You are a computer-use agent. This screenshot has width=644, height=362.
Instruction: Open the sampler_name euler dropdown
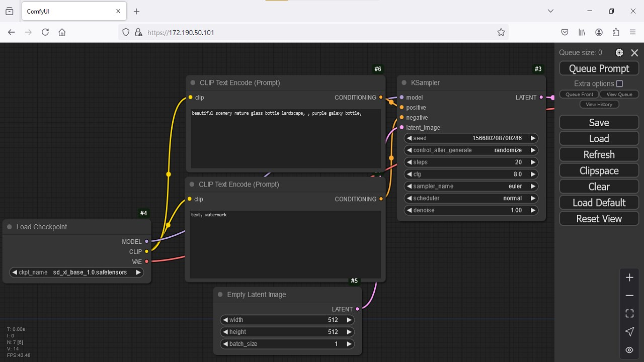(471, 186)
